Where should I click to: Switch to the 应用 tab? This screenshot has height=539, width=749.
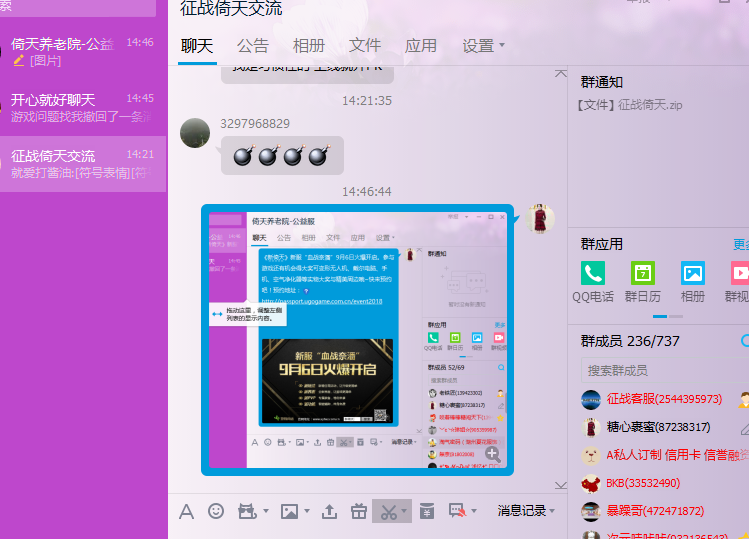420,46
